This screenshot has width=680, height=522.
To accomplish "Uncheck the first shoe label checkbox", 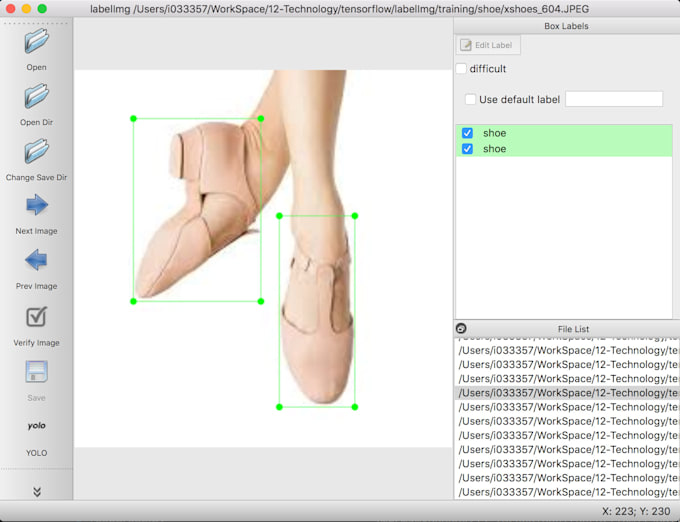I will click(x=467, y=133).
